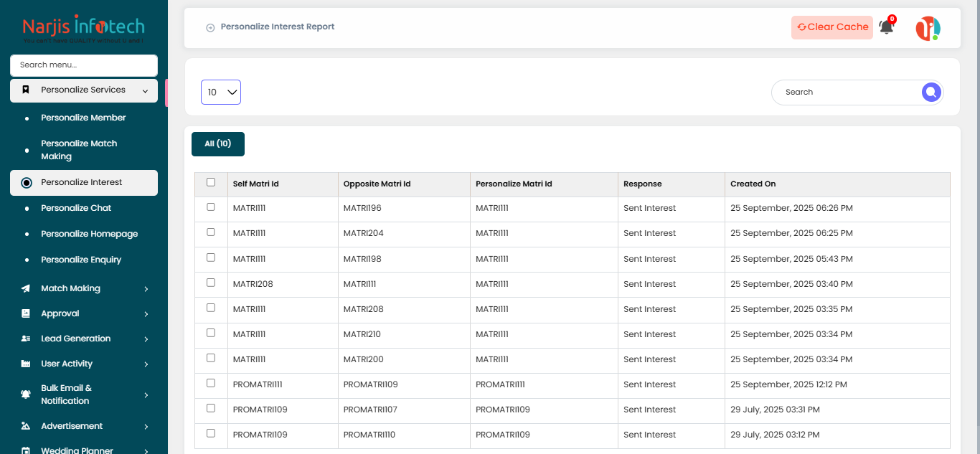Collapse the Personalize Services menu chevron
The width and height of the screenshot is (980, 454).
[146, 91]
